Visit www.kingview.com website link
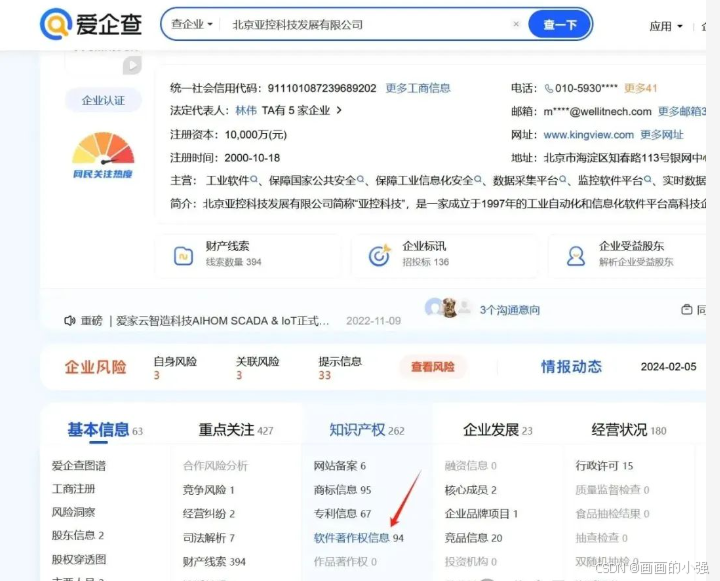 tap(588, 135)
